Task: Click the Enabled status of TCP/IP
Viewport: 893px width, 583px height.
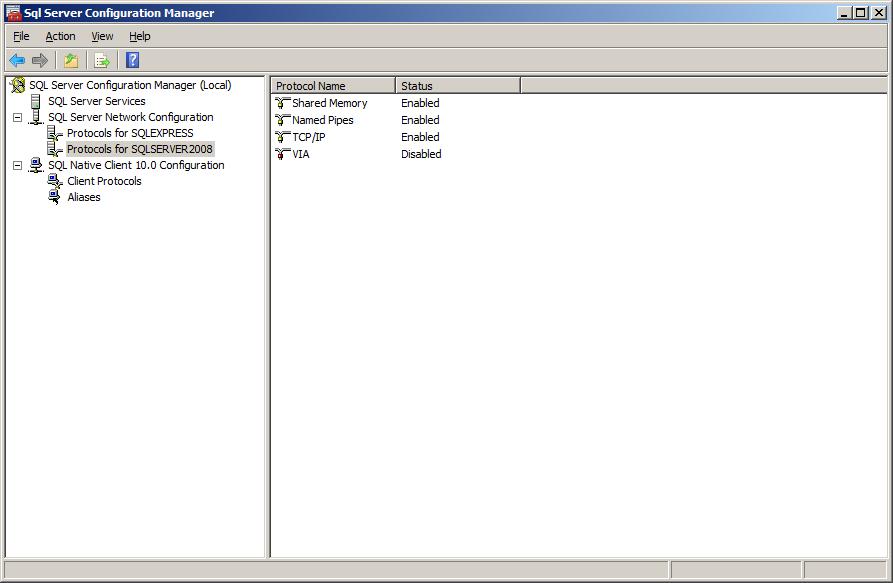Action: (x=420, y=137)
